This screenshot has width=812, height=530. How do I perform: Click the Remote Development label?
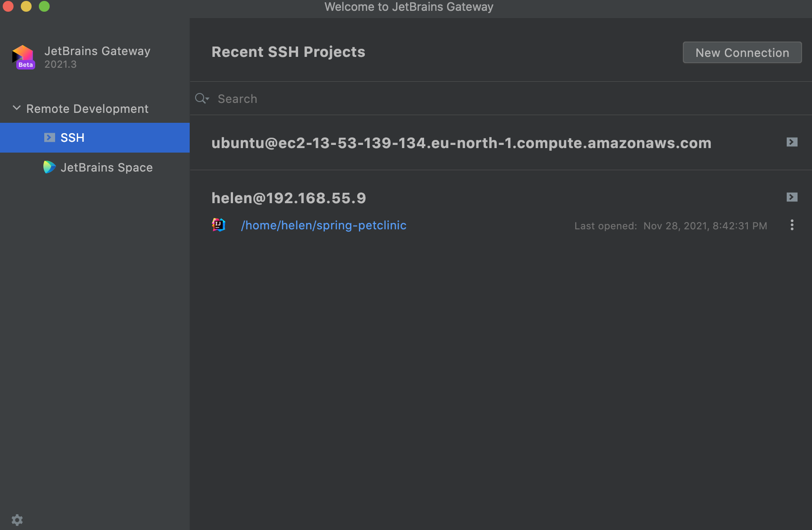[87, 109]
